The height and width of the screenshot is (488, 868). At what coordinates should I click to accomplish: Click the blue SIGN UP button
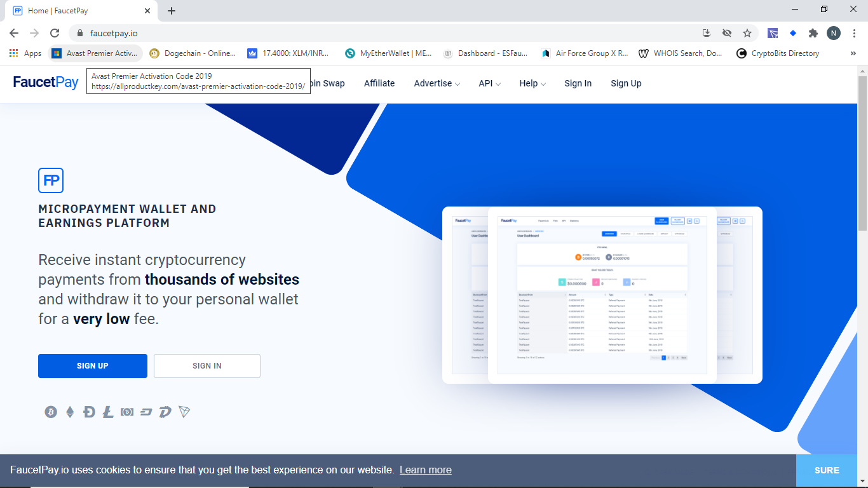(93, 366)
